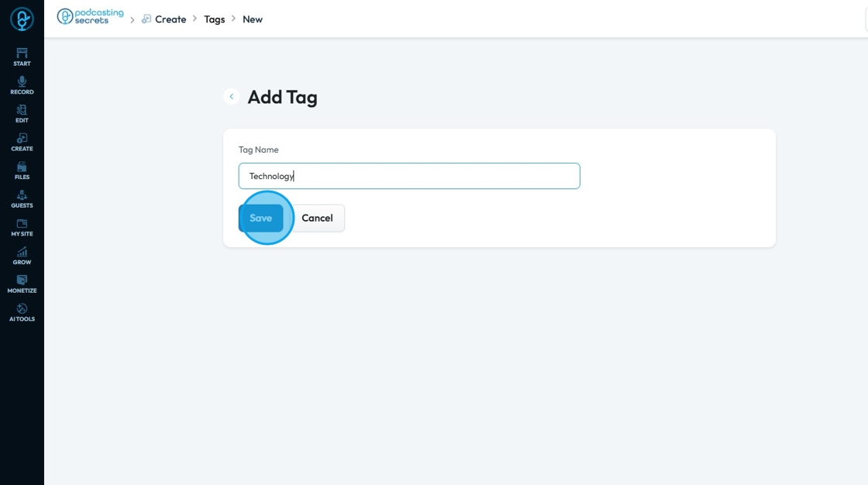The width and height of the screenshot is (868, 485).
Task: Save the new tag
Action: [261, 218]
